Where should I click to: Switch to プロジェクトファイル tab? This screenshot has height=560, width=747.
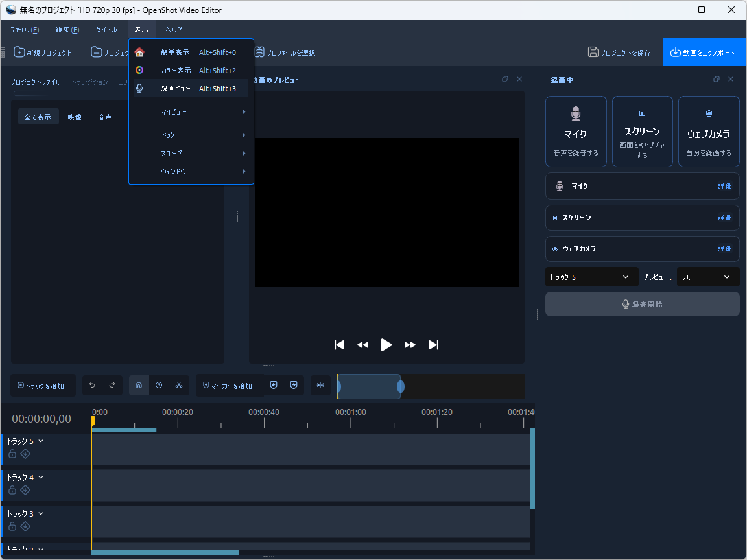36,82
